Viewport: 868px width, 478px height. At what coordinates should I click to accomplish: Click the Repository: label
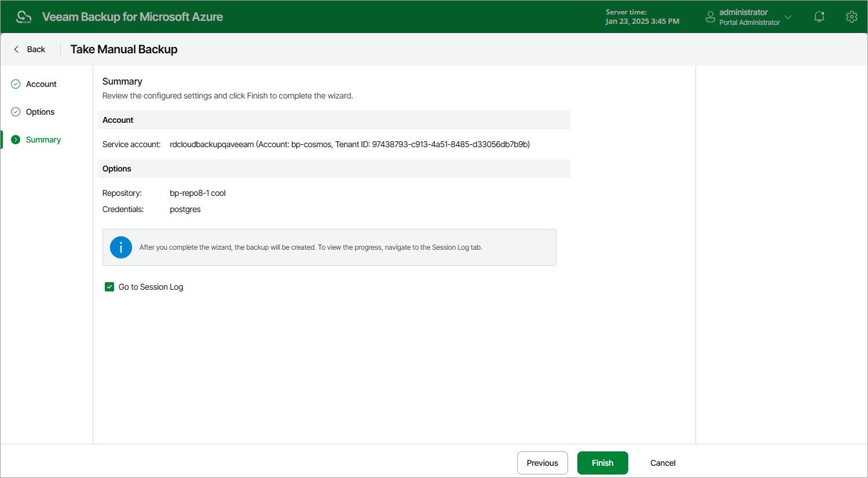122,193
